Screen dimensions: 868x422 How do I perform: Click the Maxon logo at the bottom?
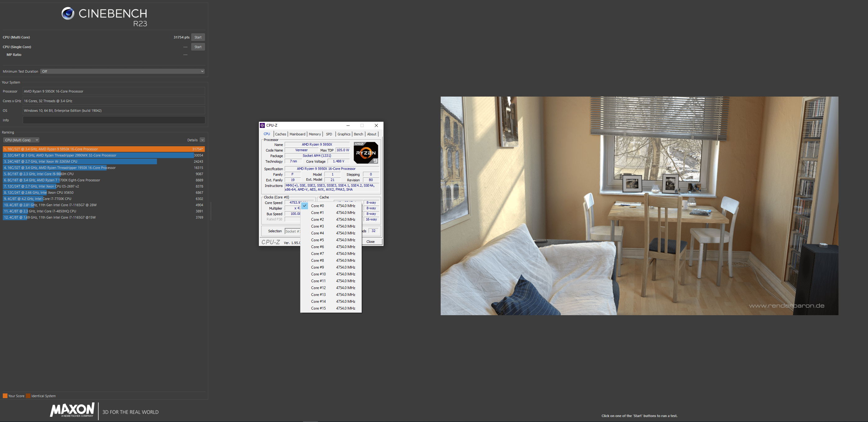coord(72,410)
